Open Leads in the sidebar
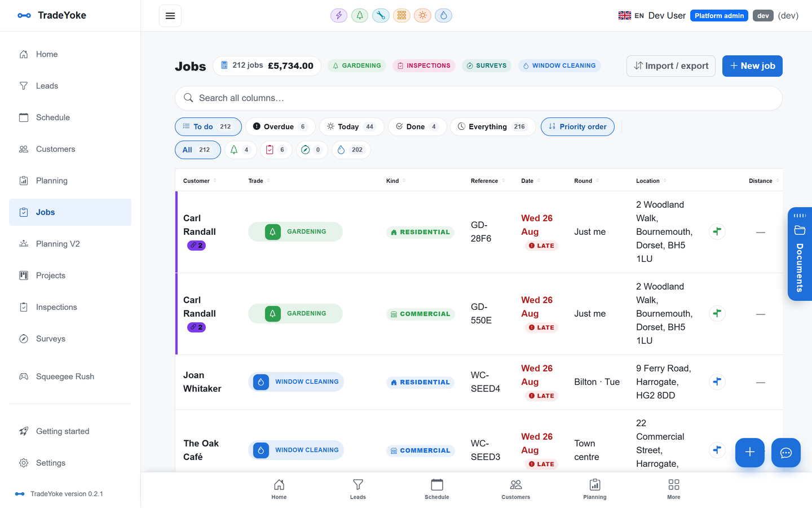 click(x=70, y=86)
